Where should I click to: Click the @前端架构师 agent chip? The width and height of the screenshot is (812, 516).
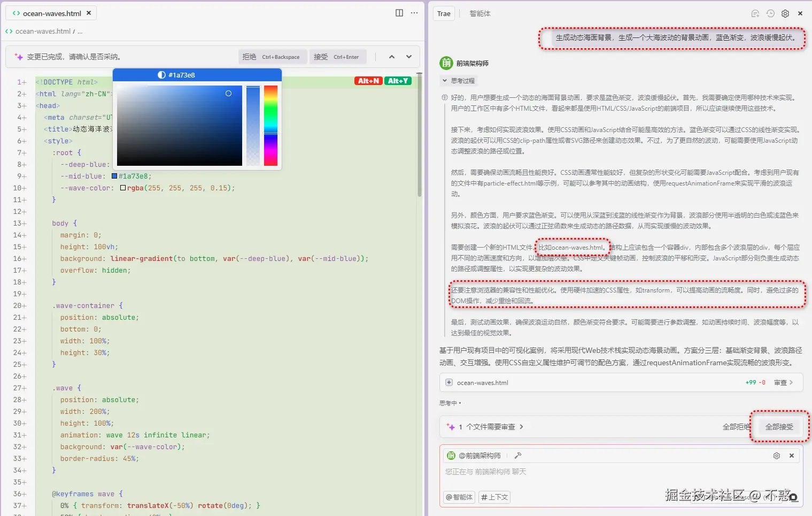(474, 456)
